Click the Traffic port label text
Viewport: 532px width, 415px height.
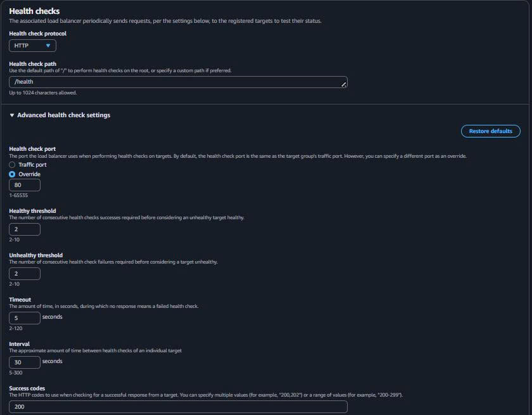click(32, 165)
